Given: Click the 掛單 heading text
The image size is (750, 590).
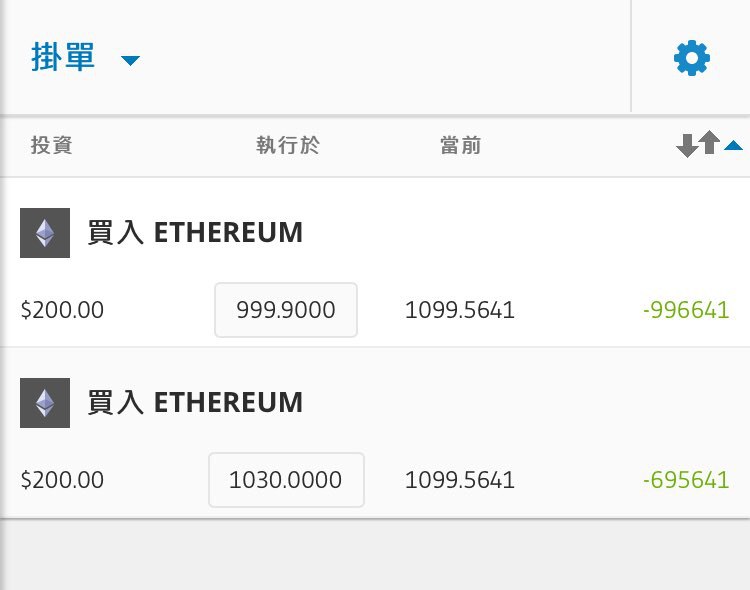Looking at the screenshot, I should click(x=64, y=58).
